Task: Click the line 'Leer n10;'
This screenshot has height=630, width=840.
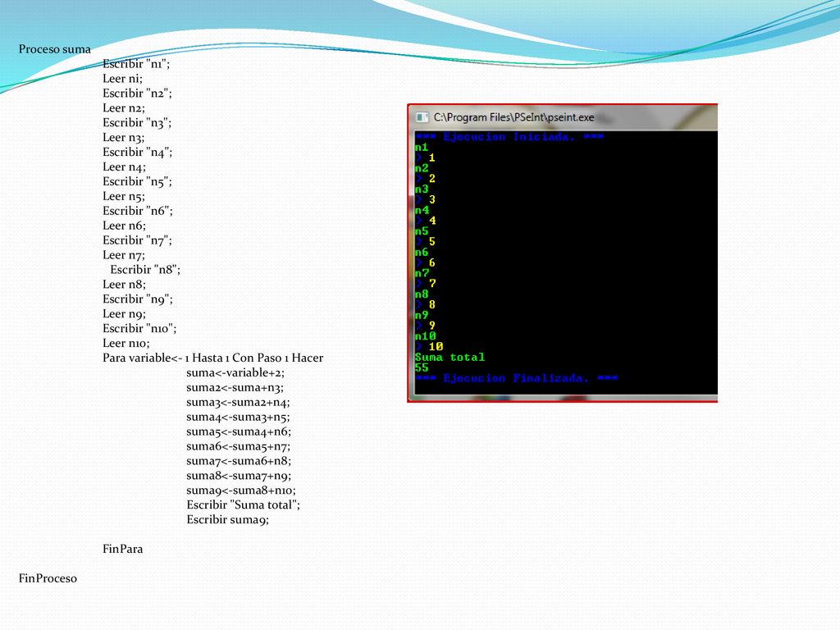Action: click(x=126, y=344)
